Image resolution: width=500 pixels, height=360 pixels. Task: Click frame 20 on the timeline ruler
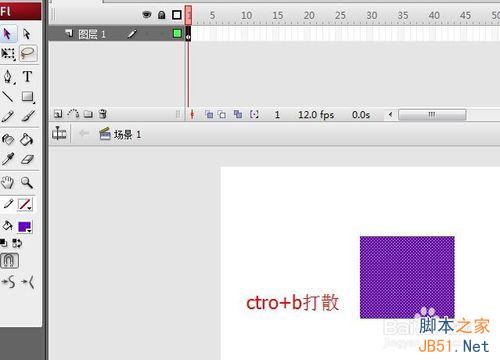point(309,15)
